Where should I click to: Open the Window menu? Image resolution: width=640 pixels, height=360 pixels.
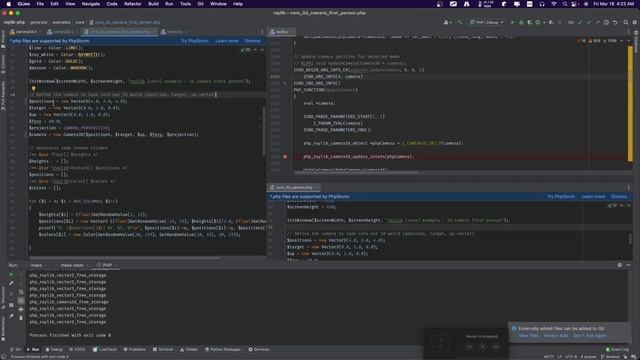218,4
